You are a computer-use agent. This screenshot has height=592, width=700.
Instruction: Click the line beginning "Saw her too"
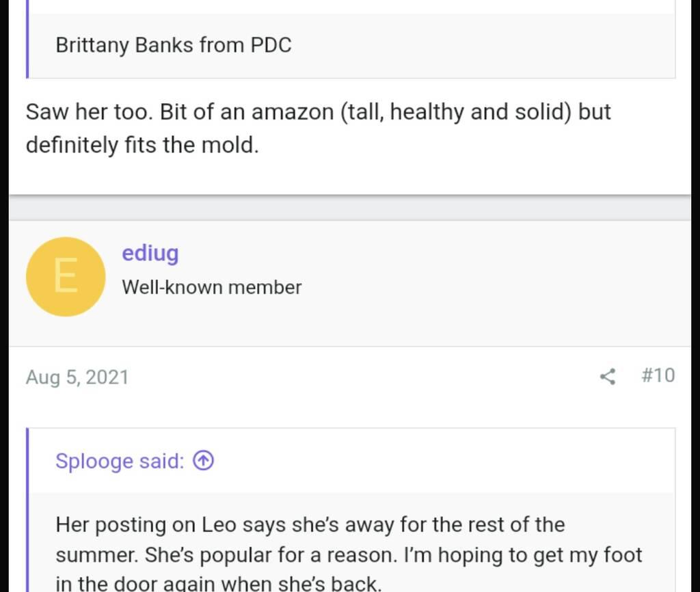(x=318, y=111)
